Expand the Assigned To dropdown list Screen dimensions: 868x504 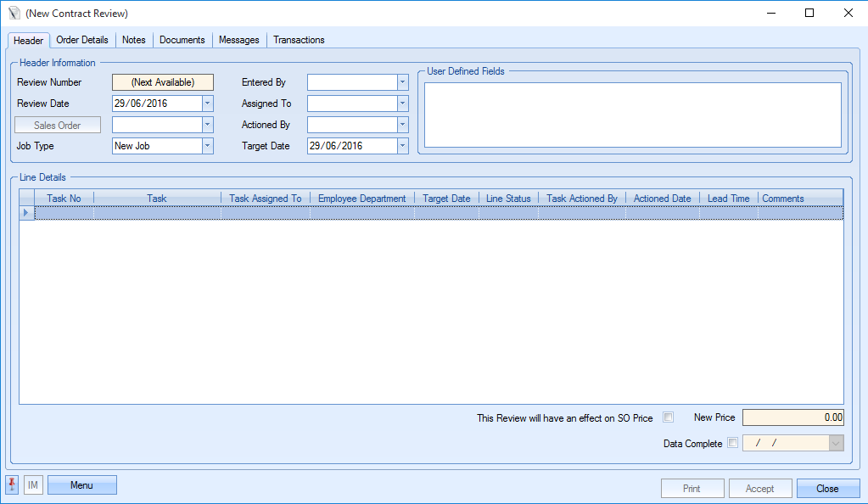(402, 104)
